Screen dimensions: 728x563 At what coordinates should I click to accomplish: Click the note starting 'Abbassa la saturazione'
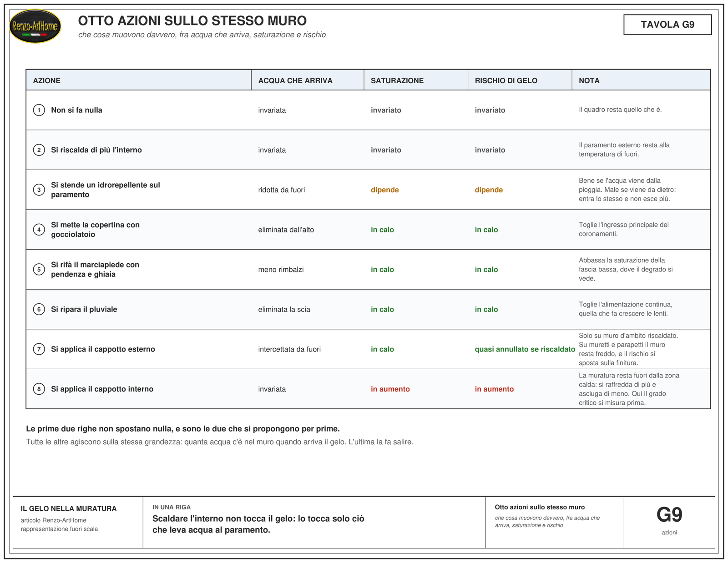pyautogui.click(x=626, y=269)
